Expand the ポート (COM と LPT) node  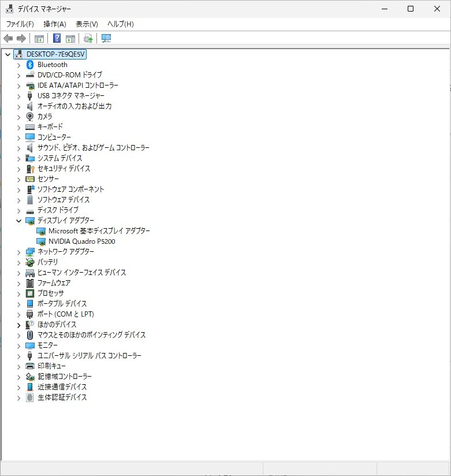[x=19, y=315]
